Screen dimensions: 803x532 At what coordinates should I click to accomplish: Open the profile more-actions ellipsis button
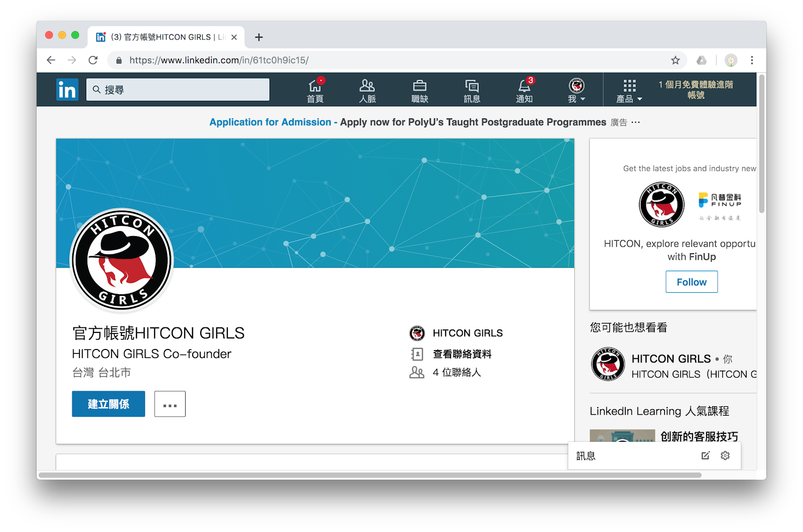(x=170, y=404)
